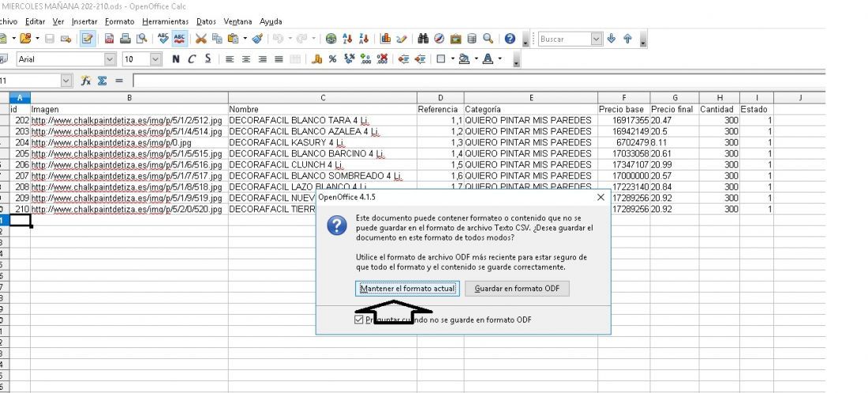Open the Editar menu
The height and width of the screenshot is (393, 868).
click(36, 21)
